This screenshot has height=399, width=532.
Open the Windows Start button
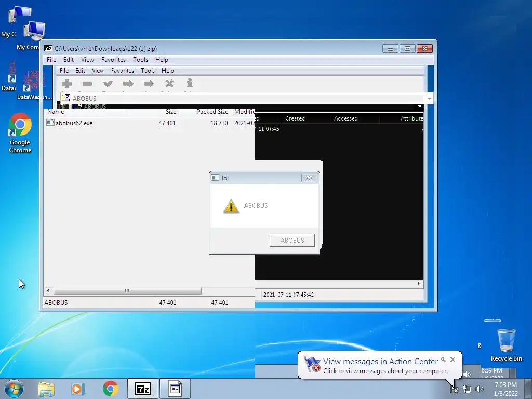tap(14, 389)
